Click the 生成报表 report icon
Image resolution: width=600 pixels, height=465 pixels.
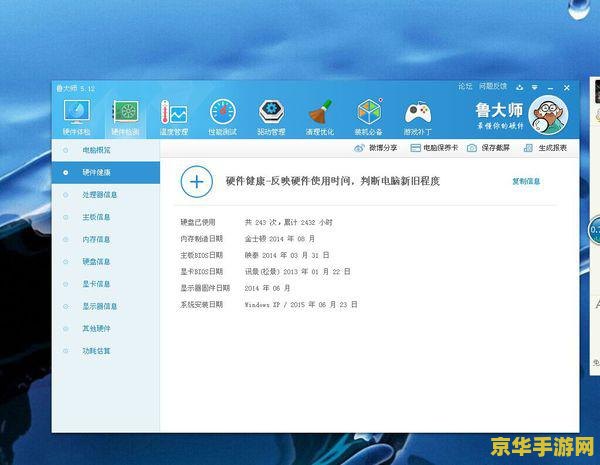[x=528, y=148]
